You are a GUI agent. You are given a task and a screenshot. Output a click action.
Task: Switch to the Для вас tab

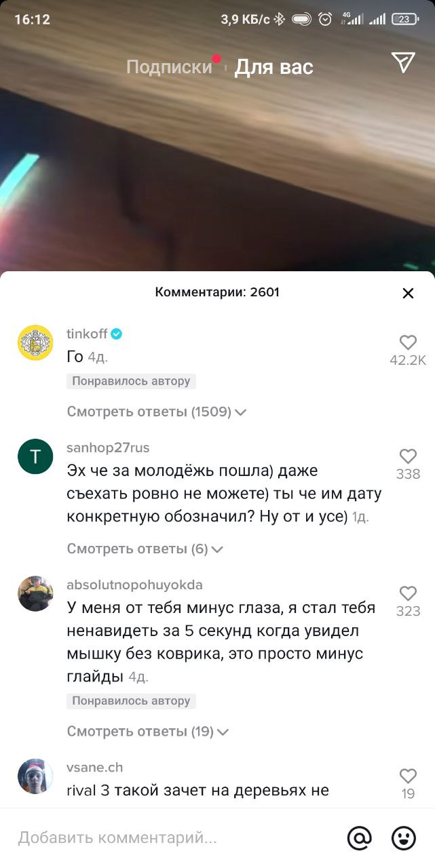point(274,66)
